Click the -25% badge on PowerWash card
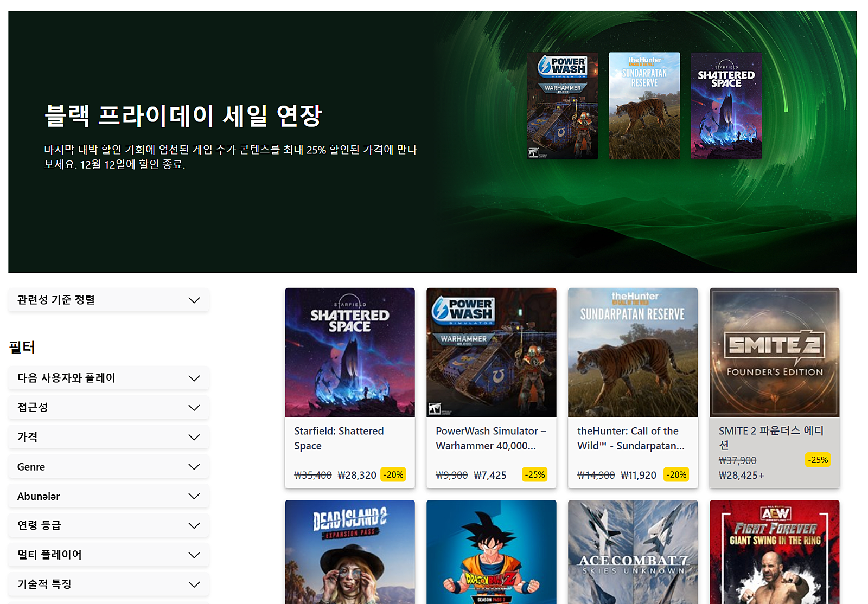 click(x=535, y=474)
